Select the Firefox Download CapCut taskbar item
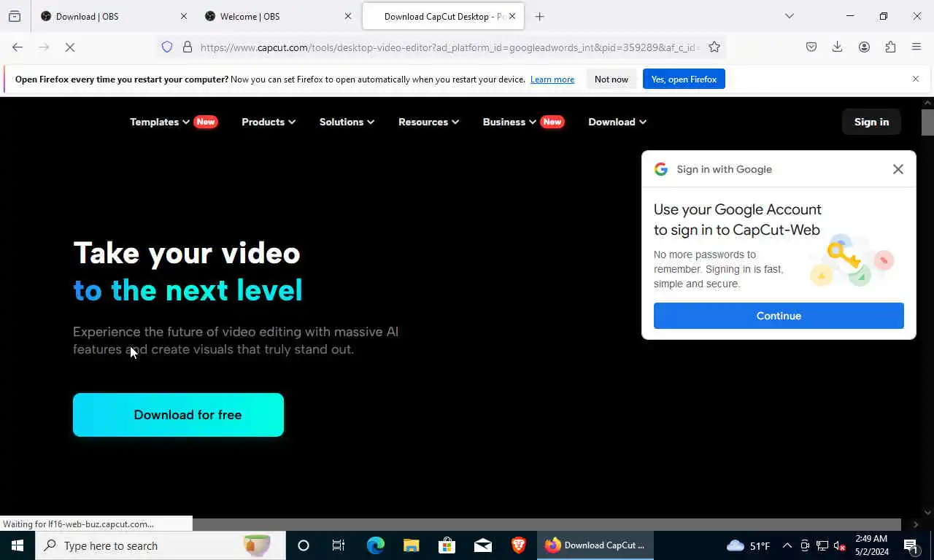This screenshot has width=934, height=560. tap(595, 545)
